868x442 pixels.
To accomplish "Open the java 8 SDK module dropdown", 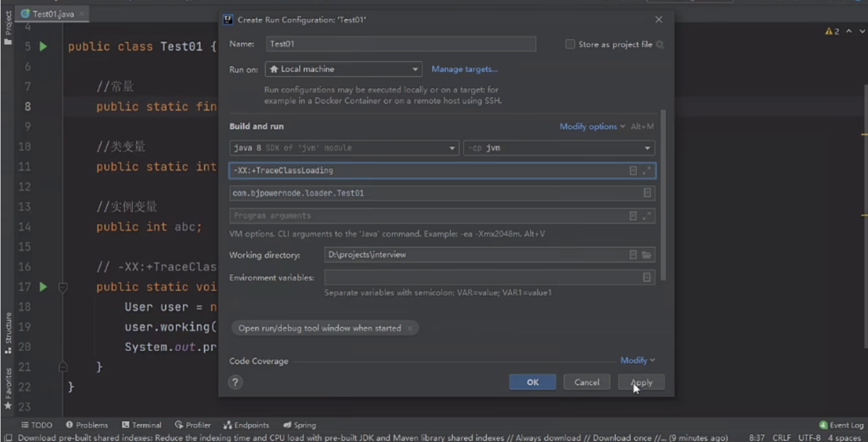I will pos(344,148).
